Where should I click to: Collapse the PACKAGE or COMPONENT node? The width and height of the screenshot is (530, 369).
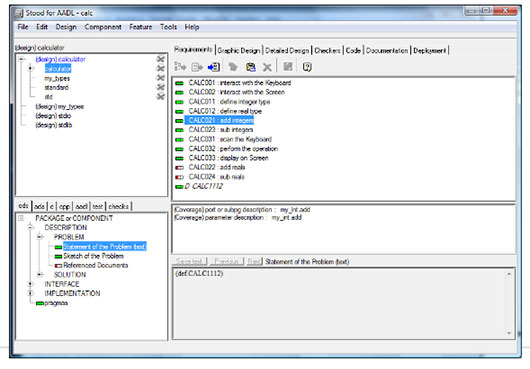21,218
